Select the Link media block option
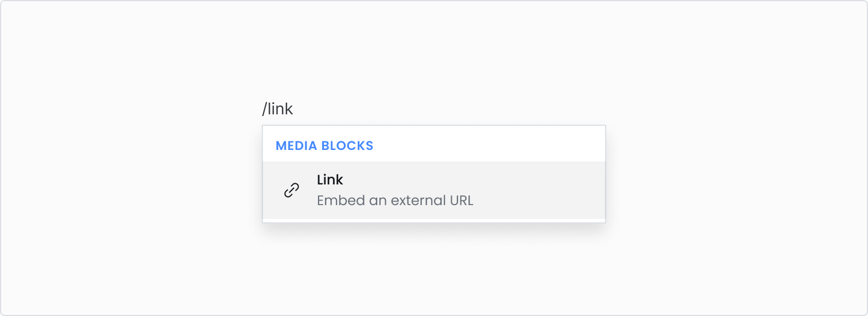868x316 pixels. coord(434,190)
